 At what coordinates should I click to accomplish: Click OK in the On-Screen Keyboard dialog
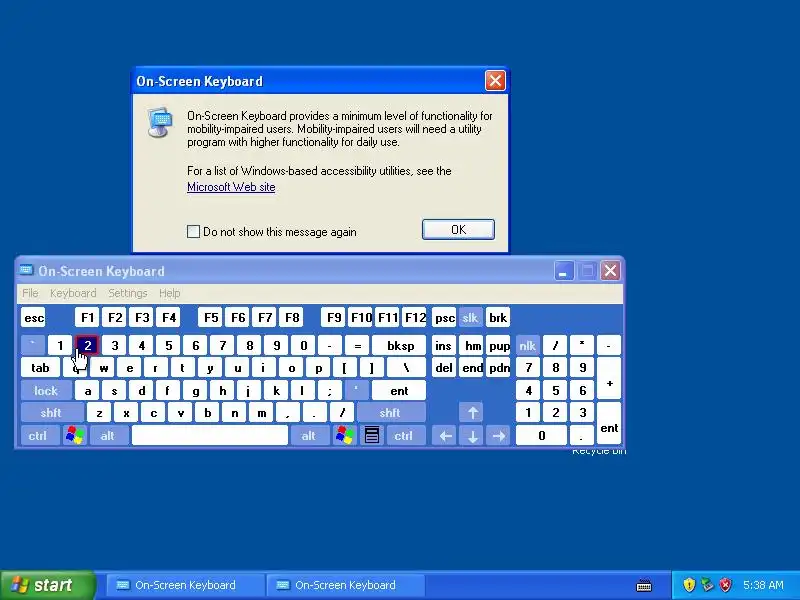point(458,230)
